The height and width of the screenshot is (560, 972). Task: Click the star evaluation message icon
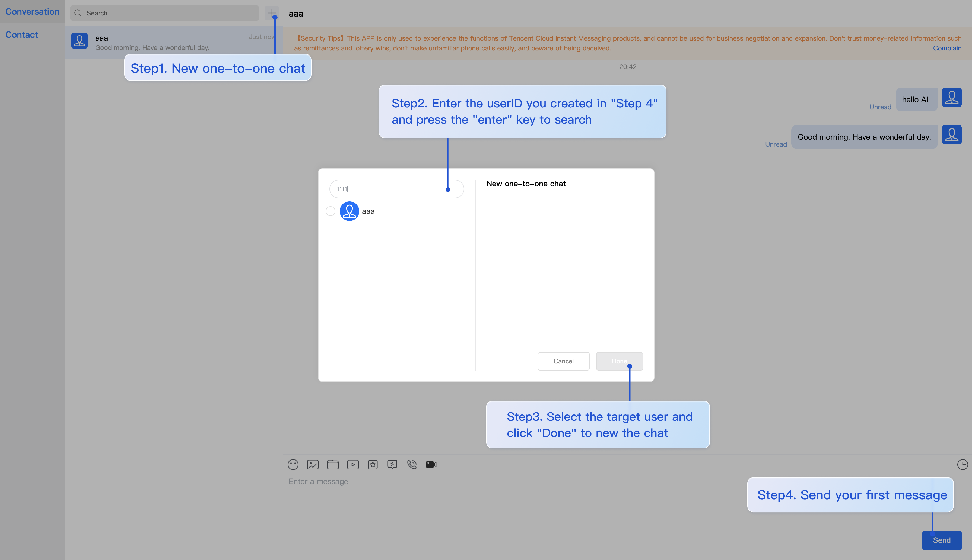pos(373,465)
